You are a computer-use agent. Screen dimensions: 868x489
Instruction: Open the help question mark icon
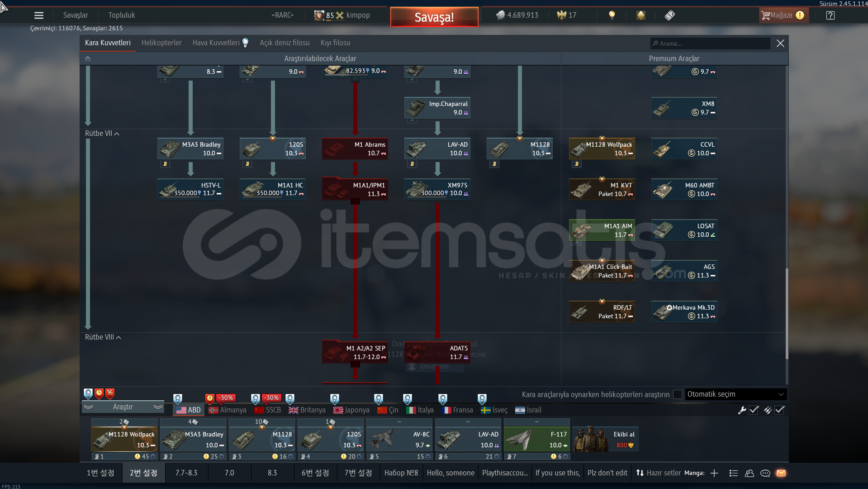click(830, 15)
